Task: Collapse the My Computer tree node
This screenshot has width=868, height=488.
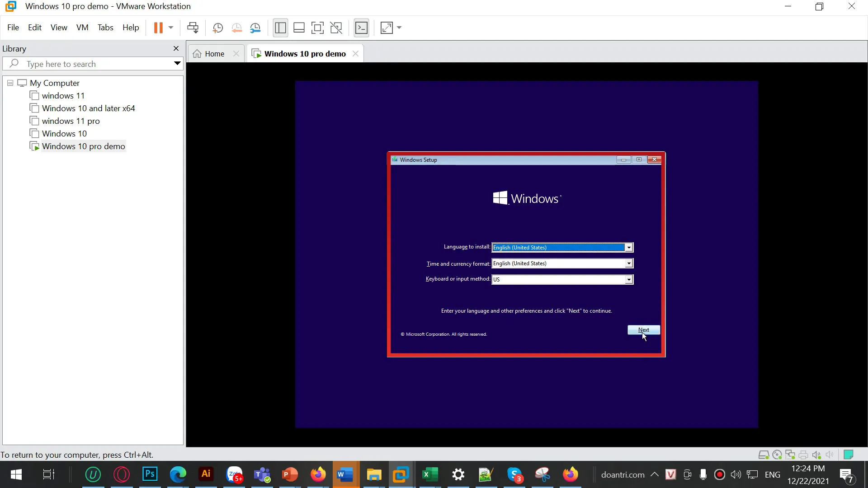Action: pyautogui.click(x=10, y=83)
